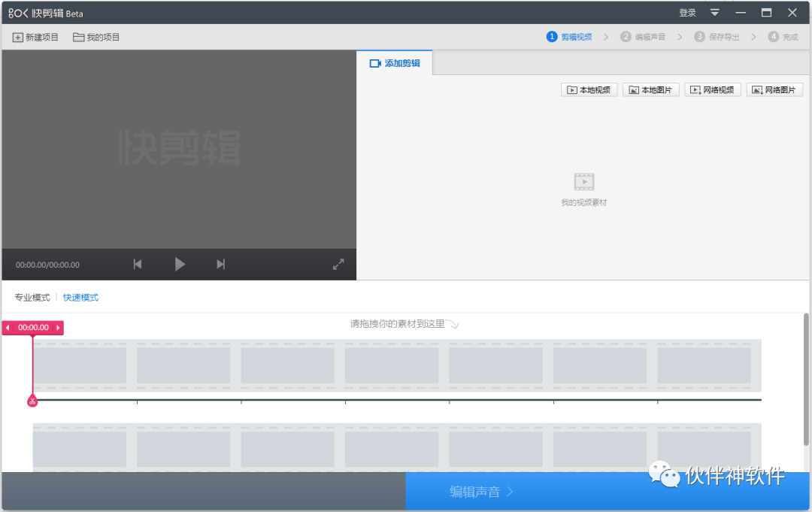Maximize the 快剪辑 window
This screenshot has height=512, width=812.
[x=766, y=13]
